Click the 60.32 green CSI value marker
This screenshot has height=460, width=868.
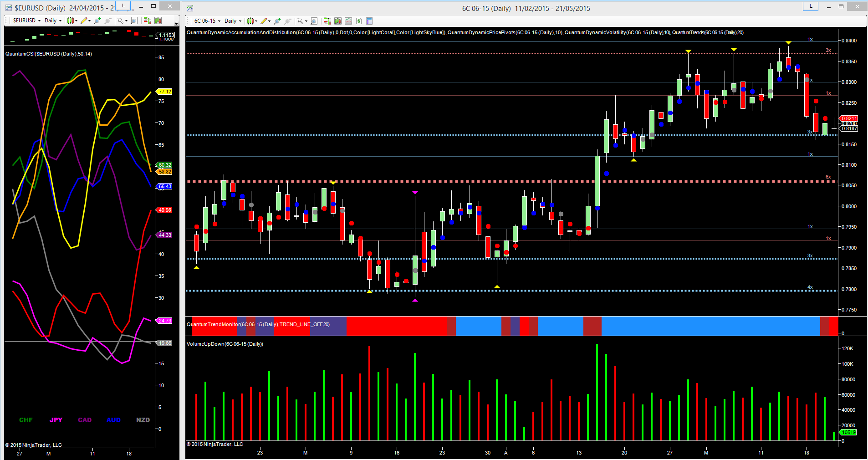(x=164, y=165)
